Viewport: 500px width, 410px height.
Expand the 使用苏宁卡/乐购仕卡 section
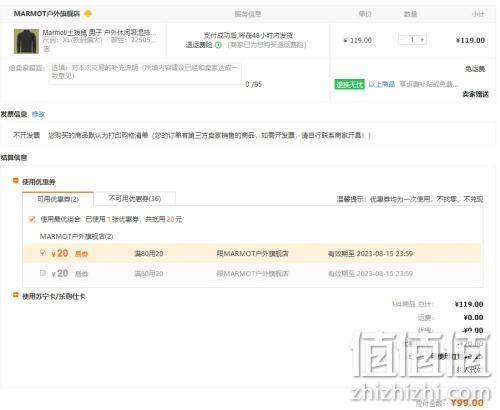15,295
